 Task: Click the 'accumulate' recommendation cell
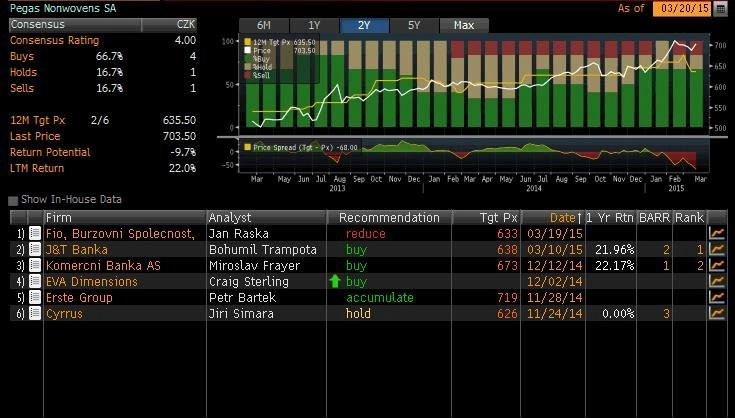point(380,297)
